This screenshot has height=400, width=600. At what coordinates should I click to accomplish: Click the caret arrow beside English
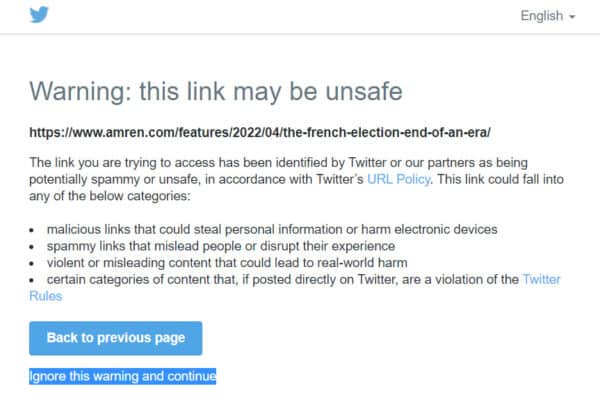pyautogui.click(x=572, y=17)
